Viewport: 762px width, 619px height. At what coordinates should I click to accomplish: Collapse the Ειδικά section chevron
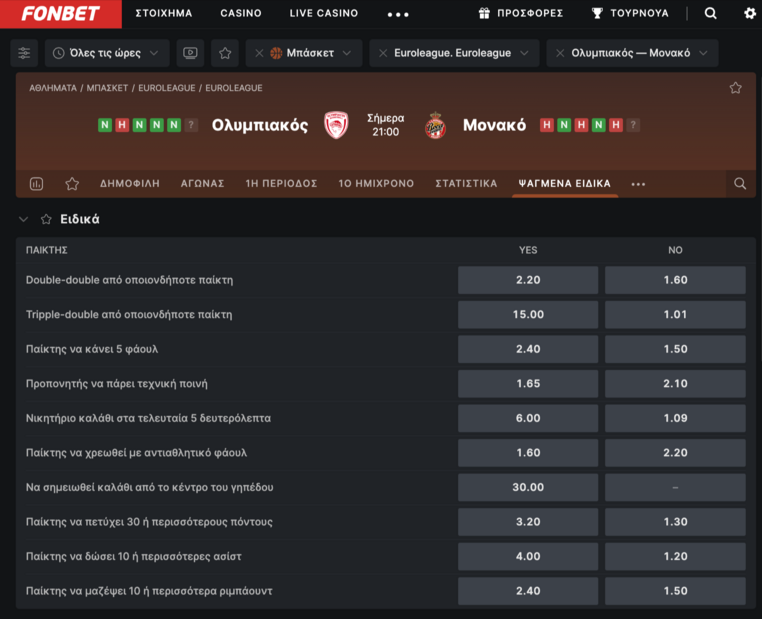pos(23,219)
